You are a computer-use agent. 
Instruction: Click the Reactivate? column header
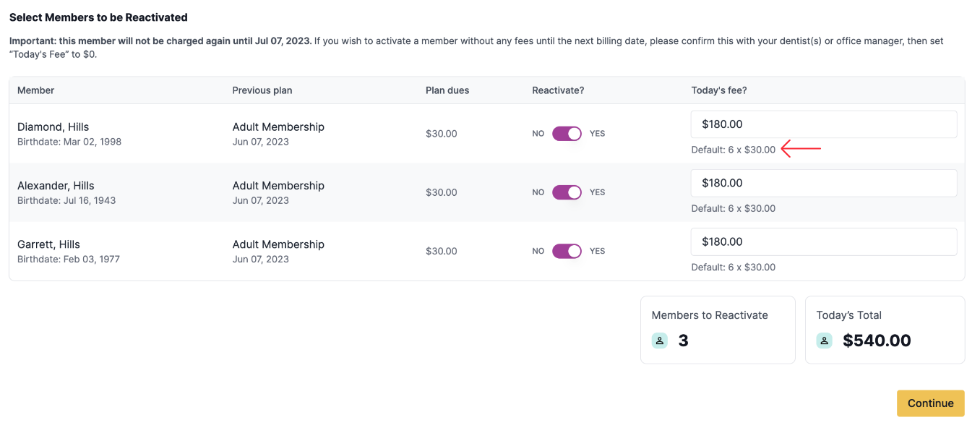(558, 90)
